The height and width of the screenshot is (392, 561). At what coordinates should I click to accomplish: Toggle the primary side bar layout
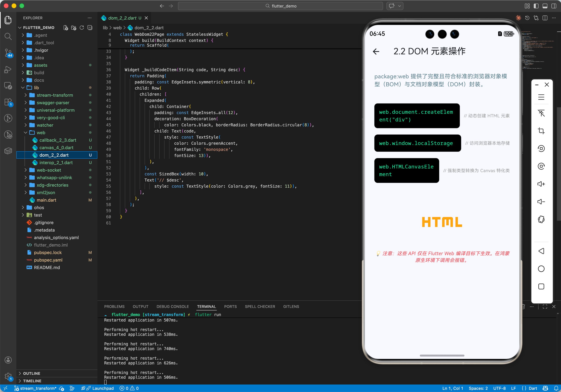pyautogui.click(x=536, y=6)
